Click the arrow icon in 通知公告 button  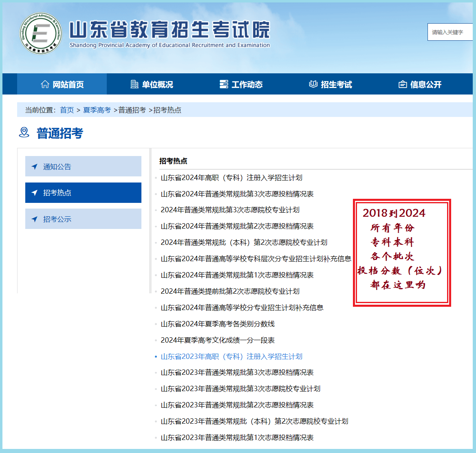click(34, 167)
